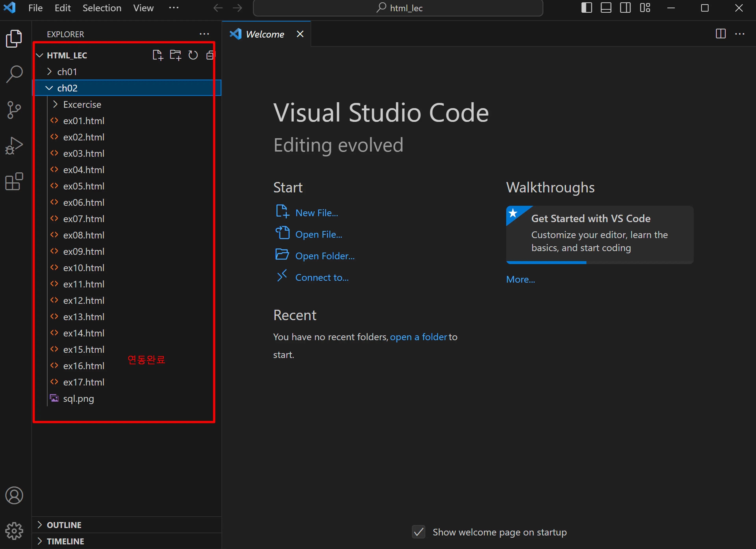Click the VS Code logo in title bar
The image size is (756, 549).
[10, 8]
